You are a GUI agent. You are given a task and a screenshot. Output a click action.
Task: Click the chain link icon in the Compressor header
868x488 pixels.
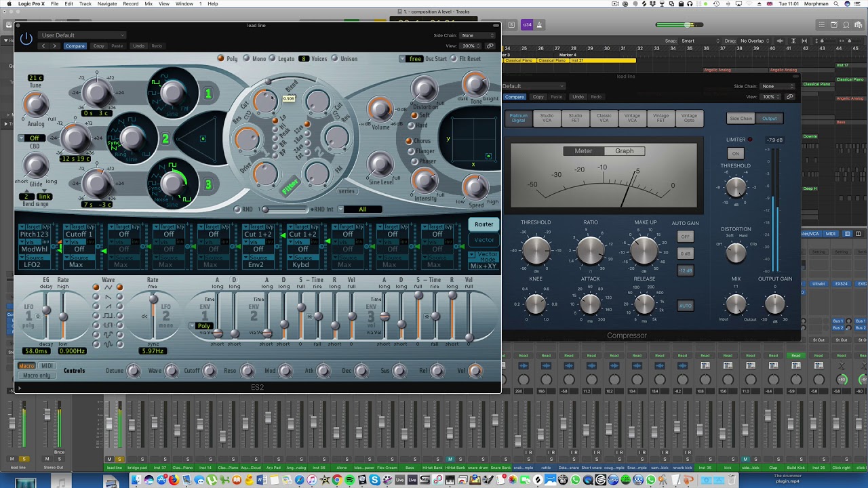coord(790,97)
